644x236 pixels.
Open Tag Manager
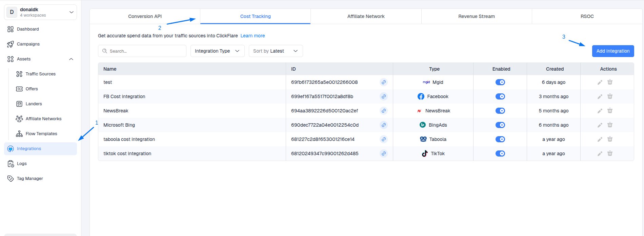(x=40, y=179)
